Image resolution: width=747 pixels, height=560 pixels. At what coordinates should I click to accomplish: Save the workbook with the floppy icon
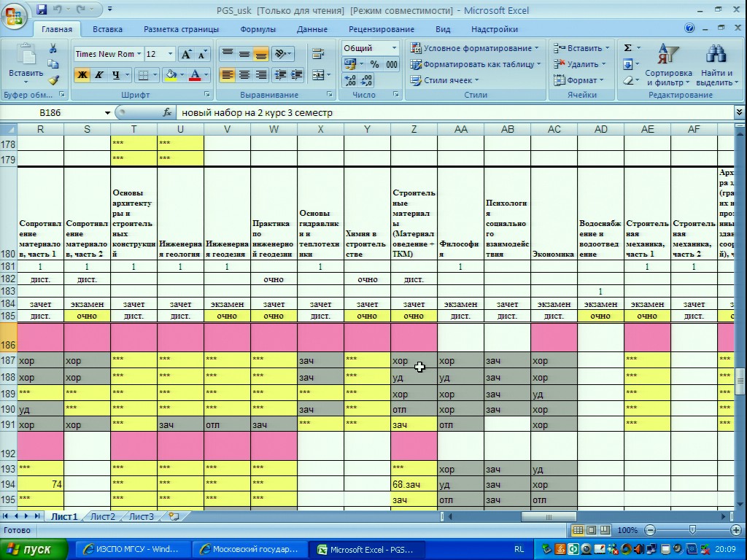[42, 9]
